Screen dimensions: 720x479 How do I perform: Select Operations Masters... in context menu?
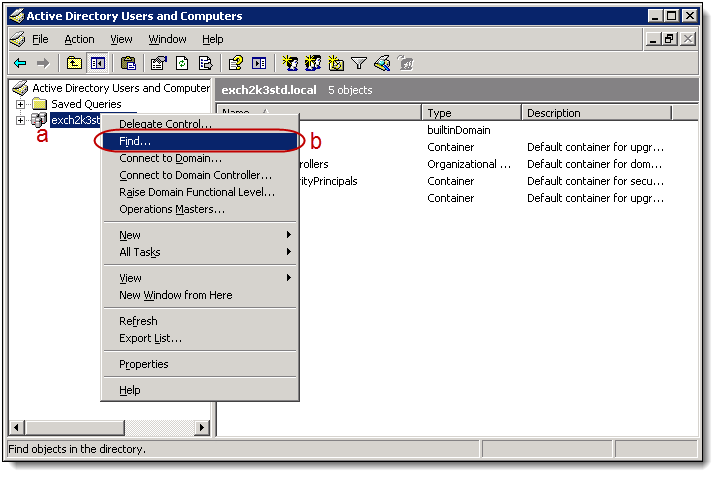point(200,209)
